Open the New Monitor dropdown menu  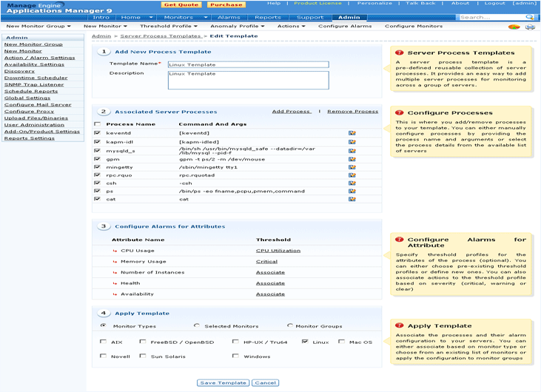(105, 26)
